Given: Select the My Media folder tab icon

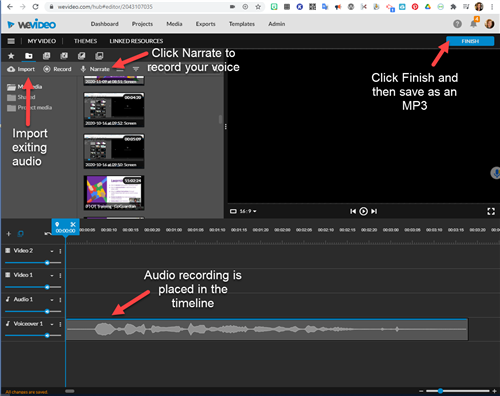Looking at the screenshot, I should click(x=29, y=56).
